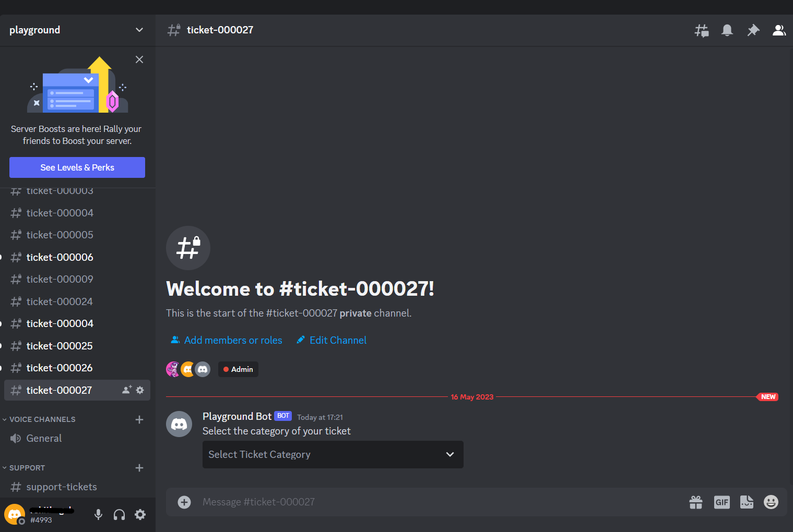Click the Edit Channel link
This screenshot has width=793, height=532.
332,340
